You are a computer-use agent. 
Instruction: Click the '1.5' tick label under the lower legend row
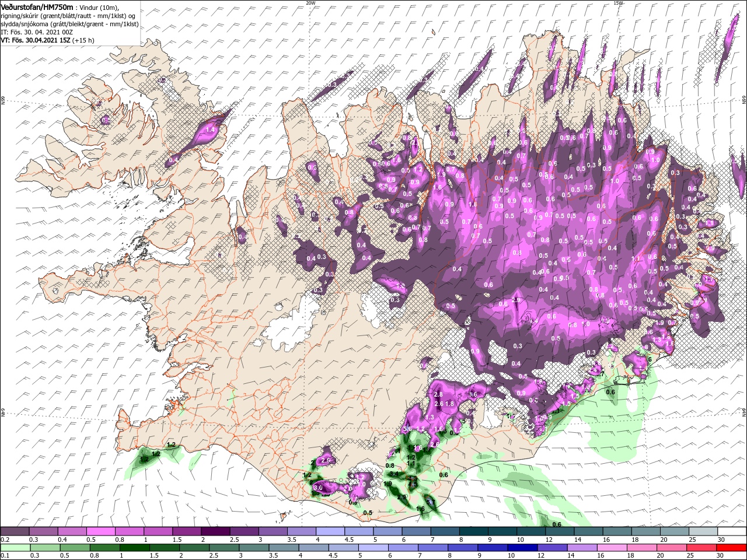(155, 556)
